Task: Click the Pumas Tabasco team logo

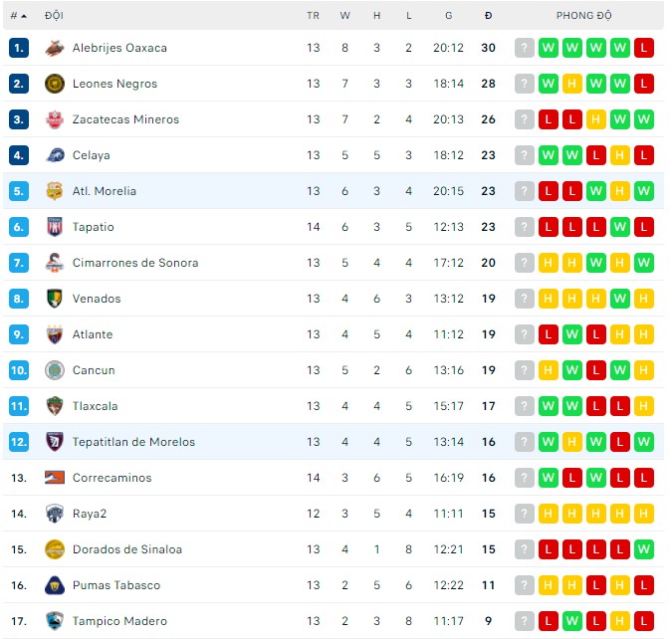Action: click(x=55, y=585)
